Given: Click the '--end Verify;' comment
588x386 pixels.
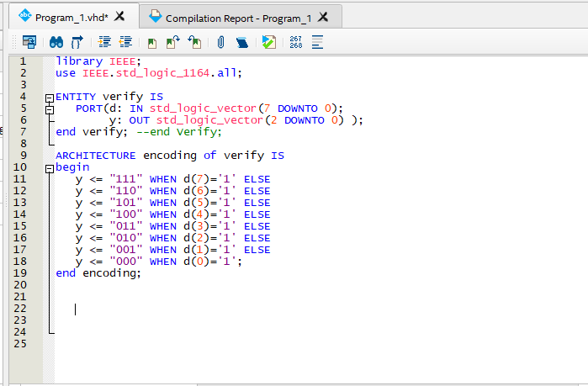Looking at the screenshot, I should (179, 132).
